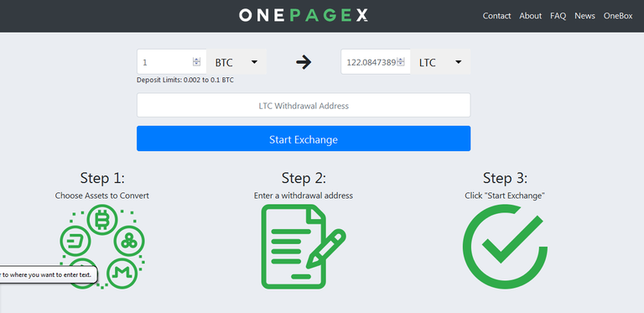Image resolution: width=644 pixels, height=313 pixels.
Task: Click the Bitcoin coin icon
Action: [x=101, y=220]
